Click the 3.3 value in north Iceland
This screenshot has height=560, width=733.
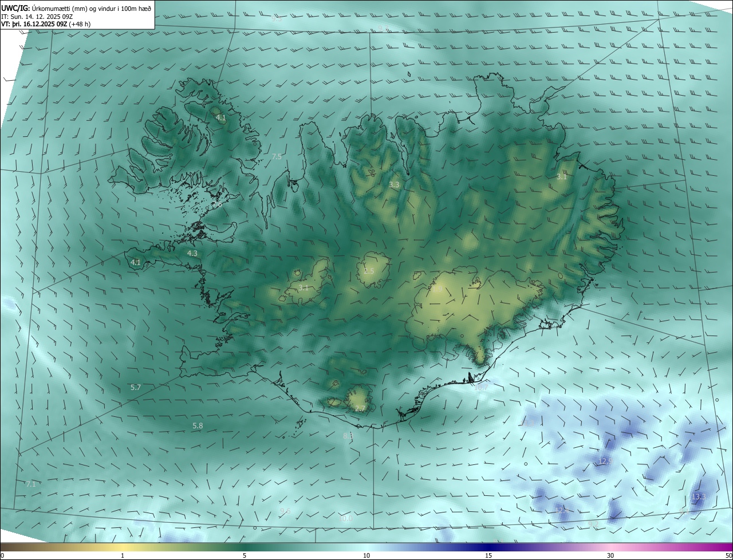(394, 184)
